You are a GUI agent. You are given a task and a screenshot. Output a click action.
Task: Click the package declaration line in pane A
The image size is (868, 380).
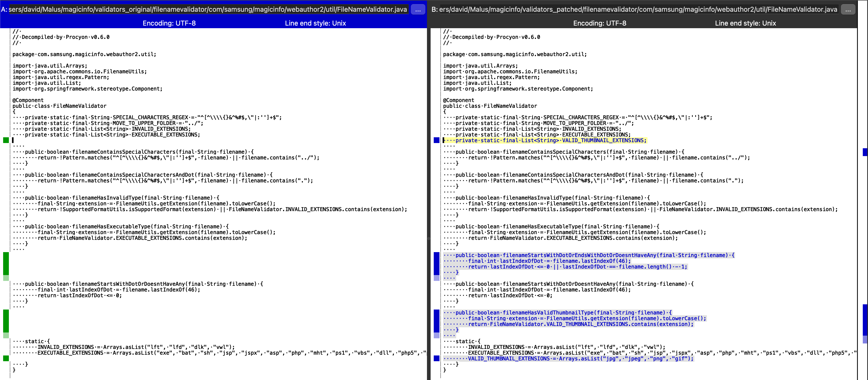pyautogui.click(x=84, y=54)
